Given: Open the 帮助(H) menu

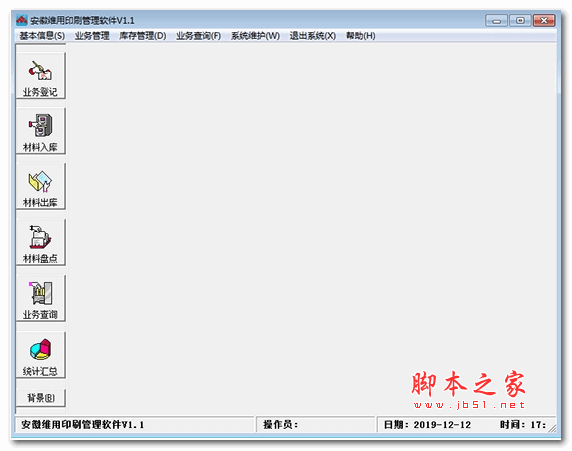Looking at the screenshot, I should 360,36.
